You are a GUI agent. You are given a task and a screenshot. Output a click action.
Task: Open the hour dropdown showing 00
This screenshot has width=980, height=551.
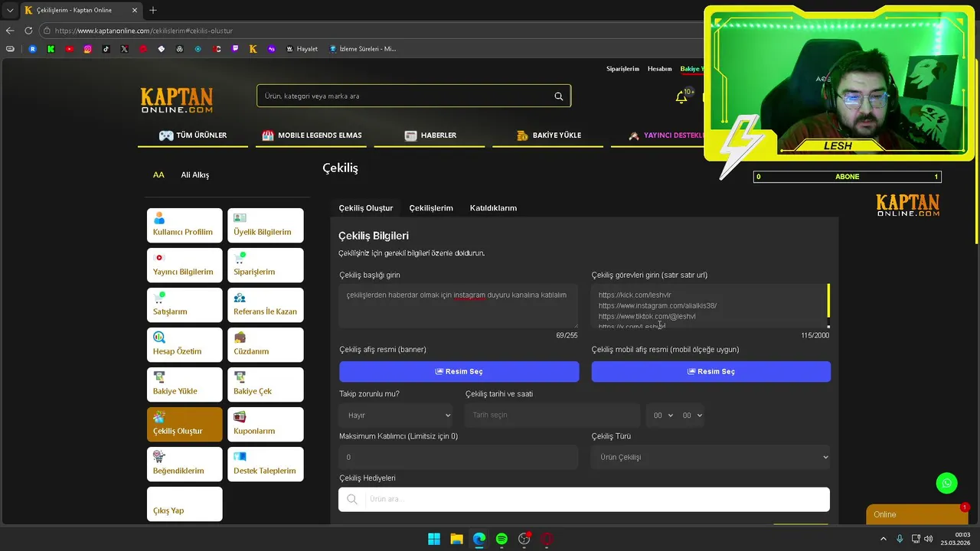coord(663,415)
